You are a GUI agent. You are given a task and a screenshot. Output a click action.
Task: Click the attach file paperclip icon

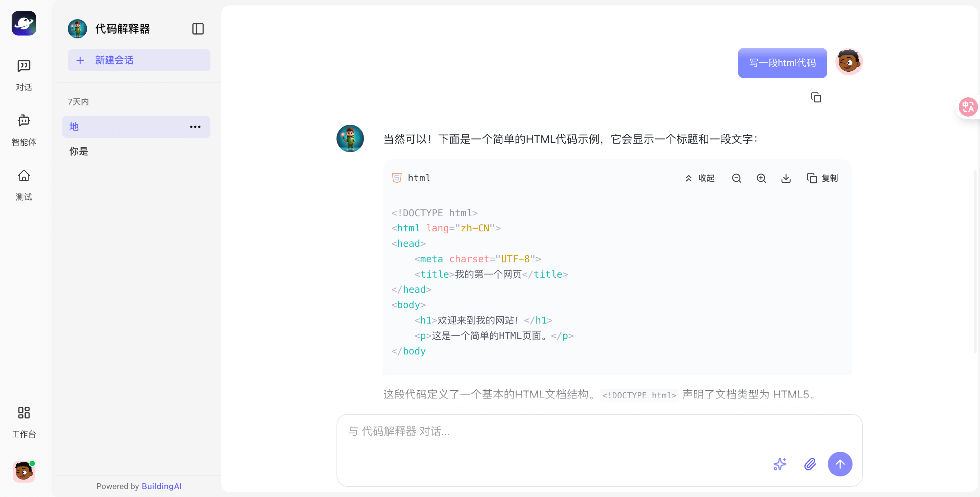pos(810,464)
